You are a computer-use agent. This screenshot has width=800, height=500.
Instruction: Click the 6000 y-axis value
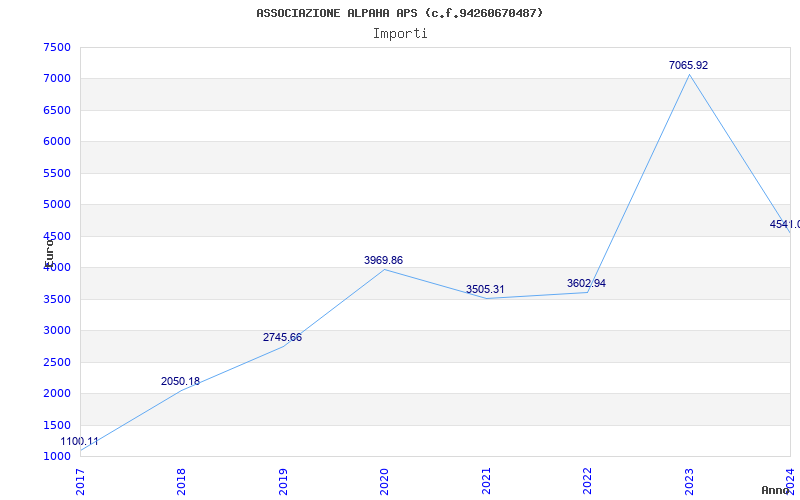coord(57,141)
